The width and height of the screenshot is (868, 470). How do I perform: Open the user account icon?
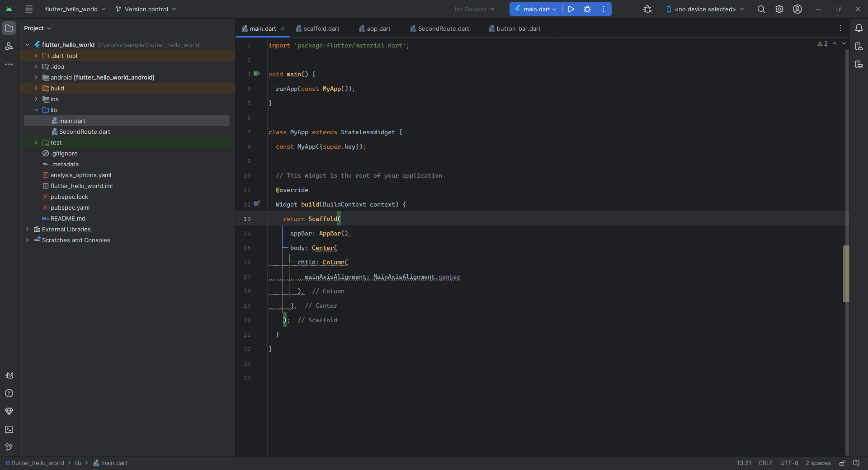797,9
